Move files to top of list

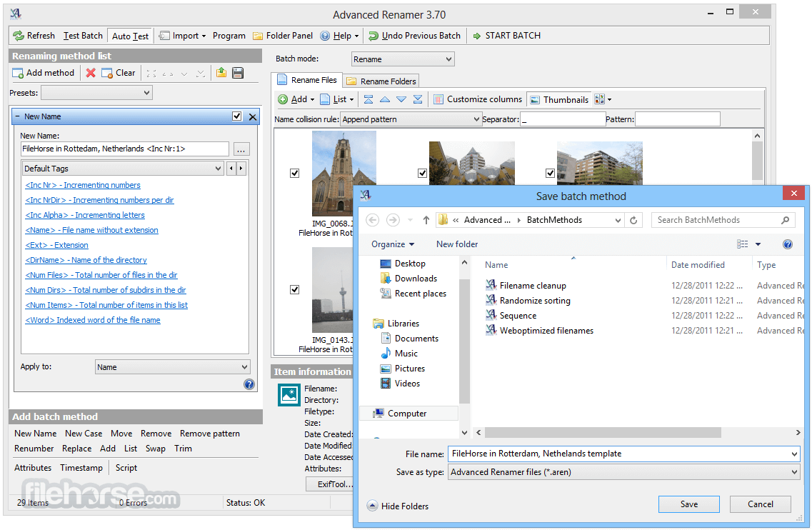pyautogui.click(x=369, y=99)
